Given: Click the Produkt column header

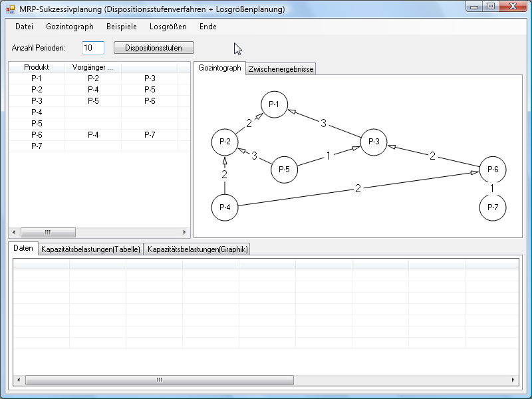Looking at the screenshot, I should click(37, 67).
